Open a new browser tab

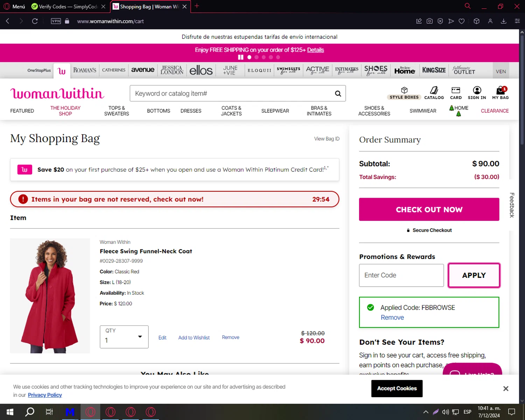197,6
